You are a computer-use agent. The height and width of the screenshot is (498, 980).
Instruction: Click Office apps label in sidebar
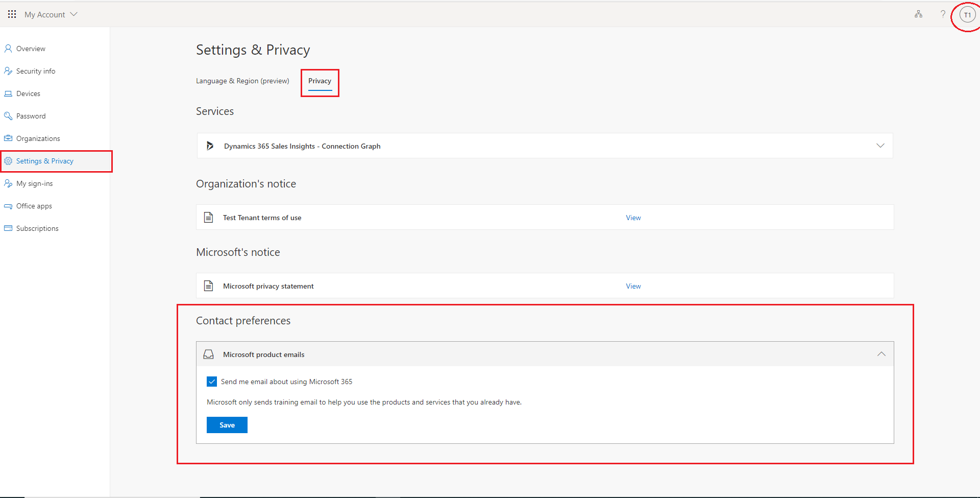(34, 206)
